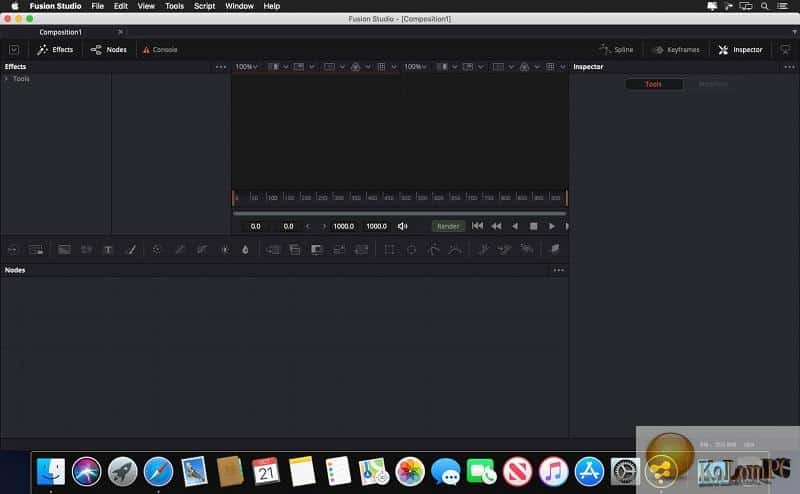Add a pEmitter particle node from toolbar
800x494 pixels.
pyautogui.click(x=483, y=249)
